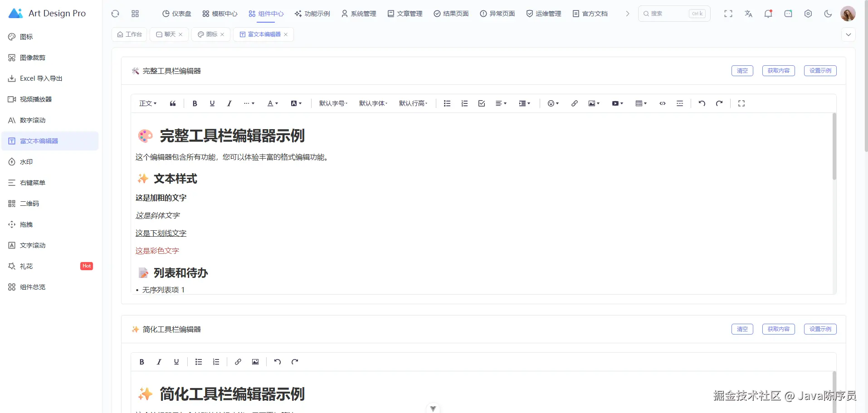
Task: Open the 默认行高 line height dropdown
Action: click(413, 103)
